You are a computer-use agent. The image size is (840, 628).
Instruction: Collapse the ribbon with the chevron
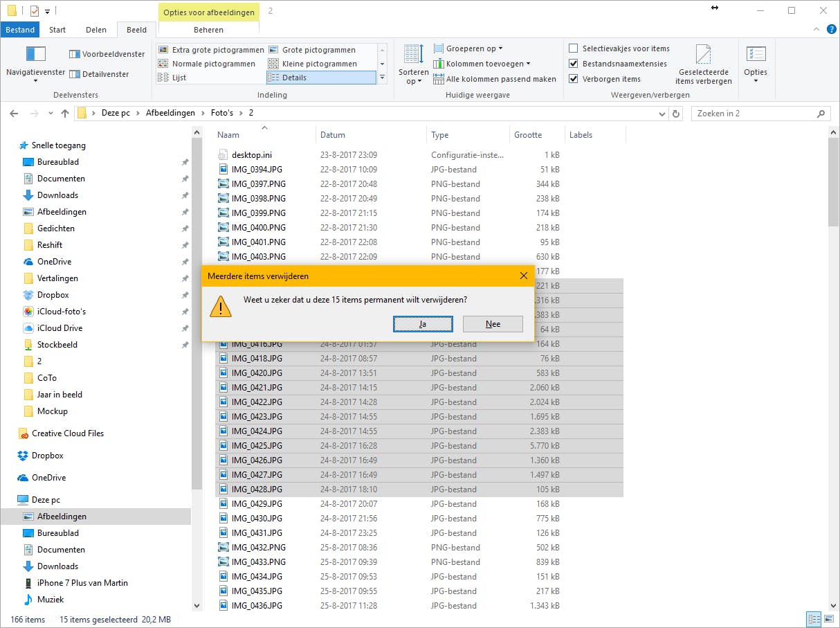point(816,30)
